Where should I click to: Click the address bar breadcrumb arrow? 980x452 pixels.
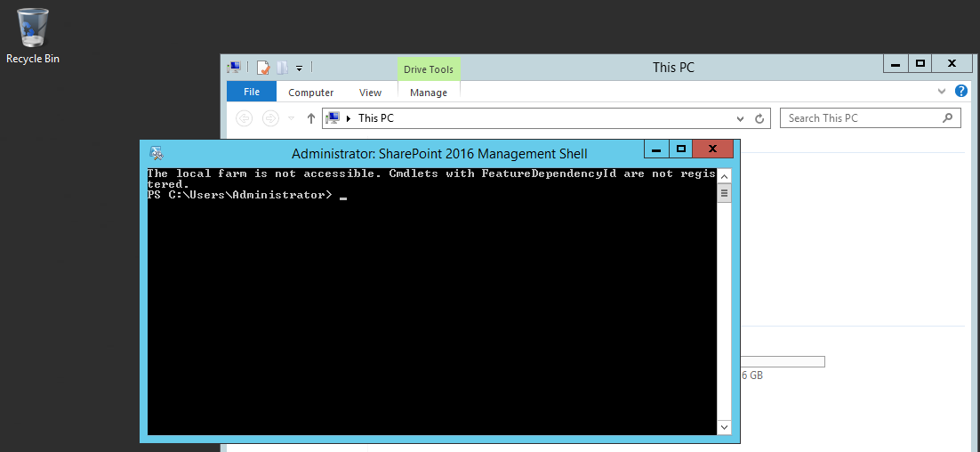348,118
